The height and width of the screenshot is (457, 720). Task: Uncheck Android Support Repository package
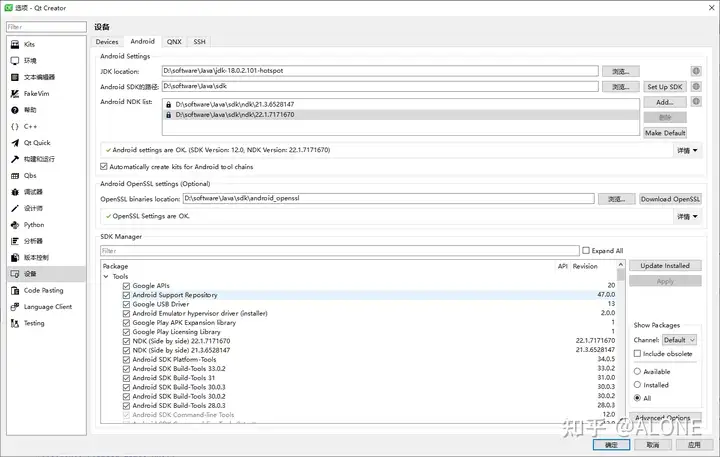click(126, 295)
